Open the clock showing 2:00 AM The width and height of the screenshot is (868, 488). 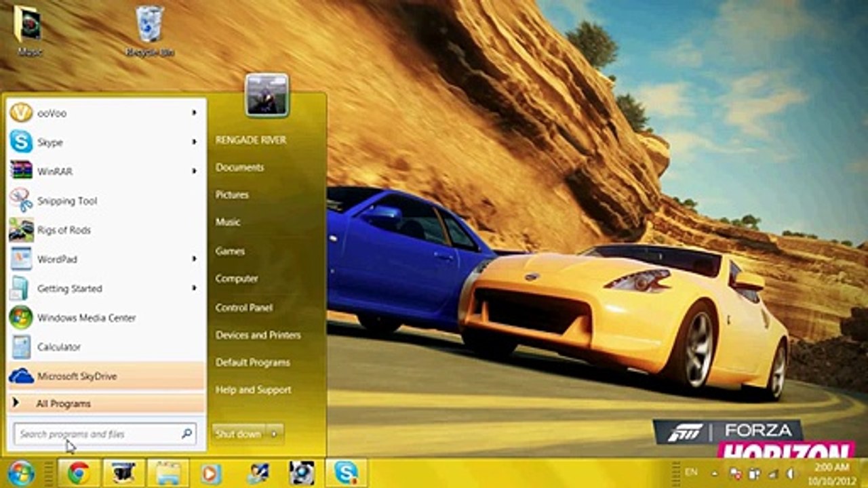click(x=831, y=473)
